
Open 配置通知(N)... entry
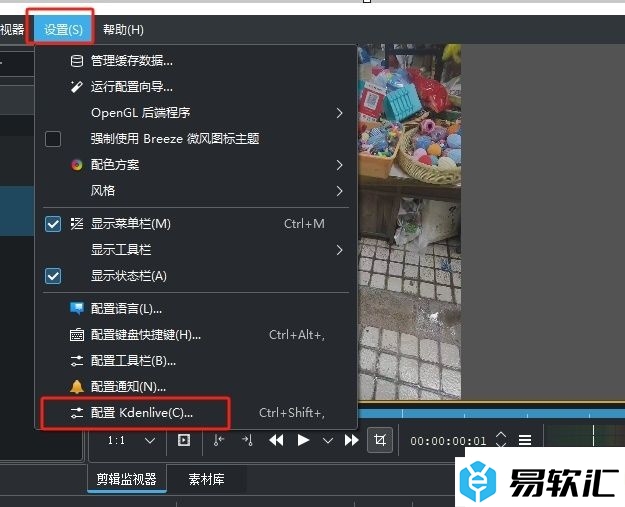click(196, 387)
